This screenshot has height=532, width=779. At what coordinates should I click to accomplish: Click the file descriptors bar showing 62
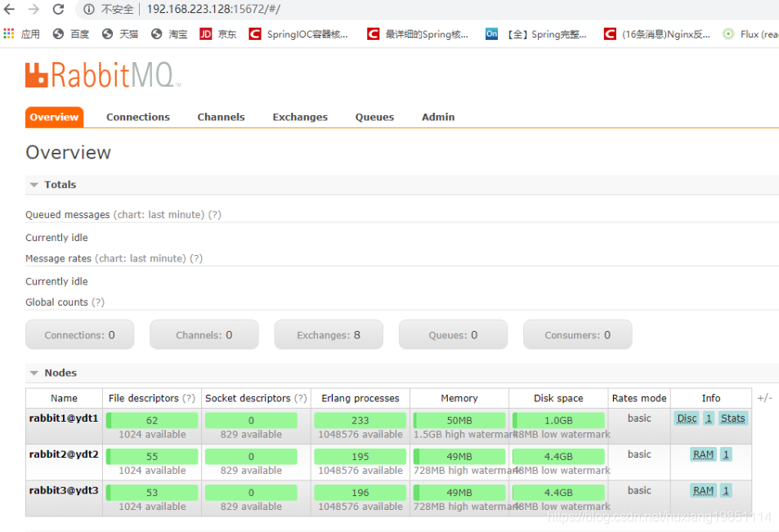pyautogui.click(x=152, y=420)
